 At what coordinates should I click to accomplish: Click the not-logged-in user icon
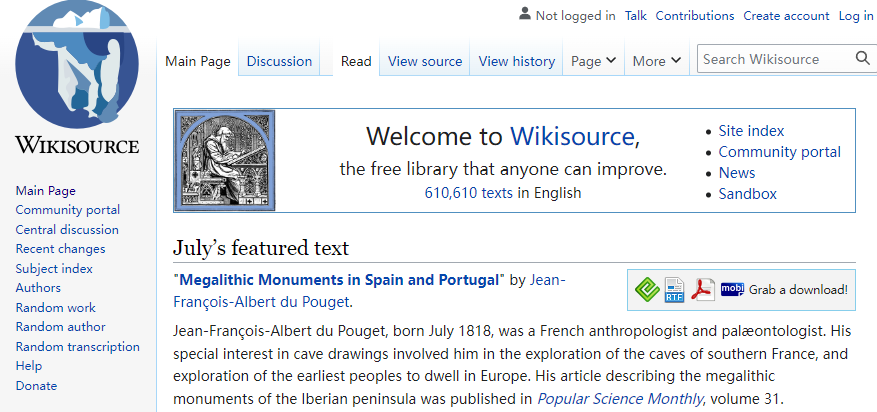pyautogui.click(x=525, y=14)
